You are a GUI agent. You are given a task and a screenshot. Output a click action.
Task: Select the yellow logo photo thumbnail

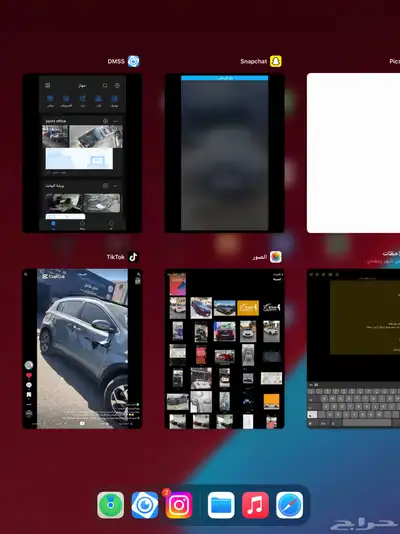248,308
